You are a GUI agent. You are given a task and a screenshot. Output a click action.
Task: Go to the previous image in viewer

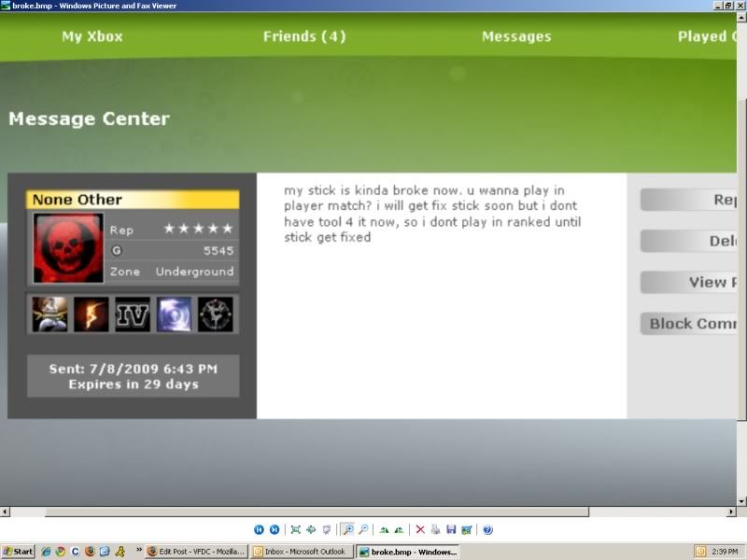coord(259,529)
